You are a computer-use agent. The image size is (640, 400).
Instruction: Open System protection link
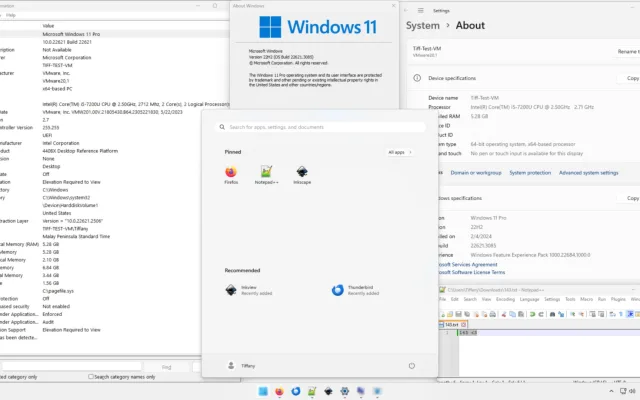[x=530, y=173]
